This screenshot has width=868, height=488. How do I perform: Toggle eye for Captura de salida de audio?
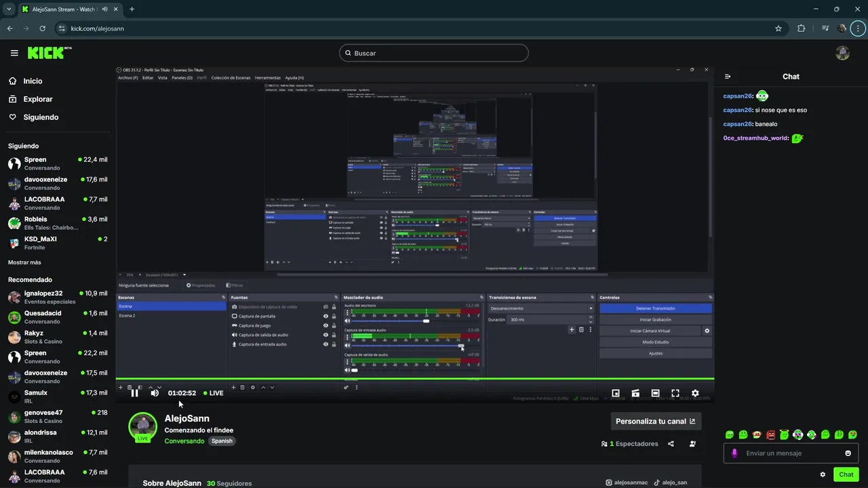click(x=325, y=335)
